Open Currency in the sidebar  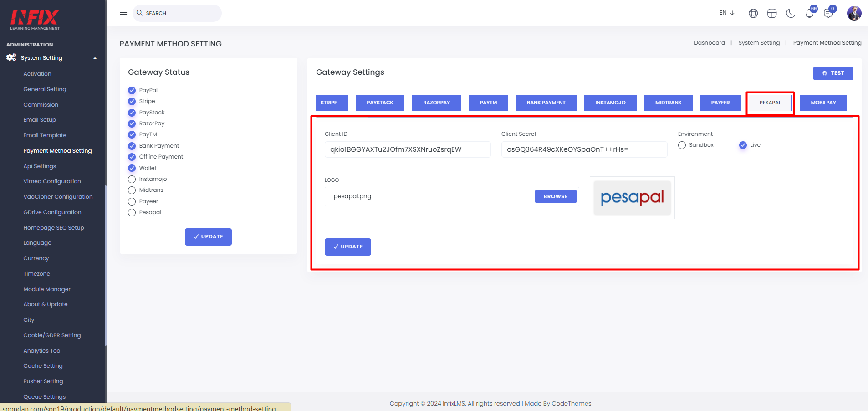click(36, 258)
